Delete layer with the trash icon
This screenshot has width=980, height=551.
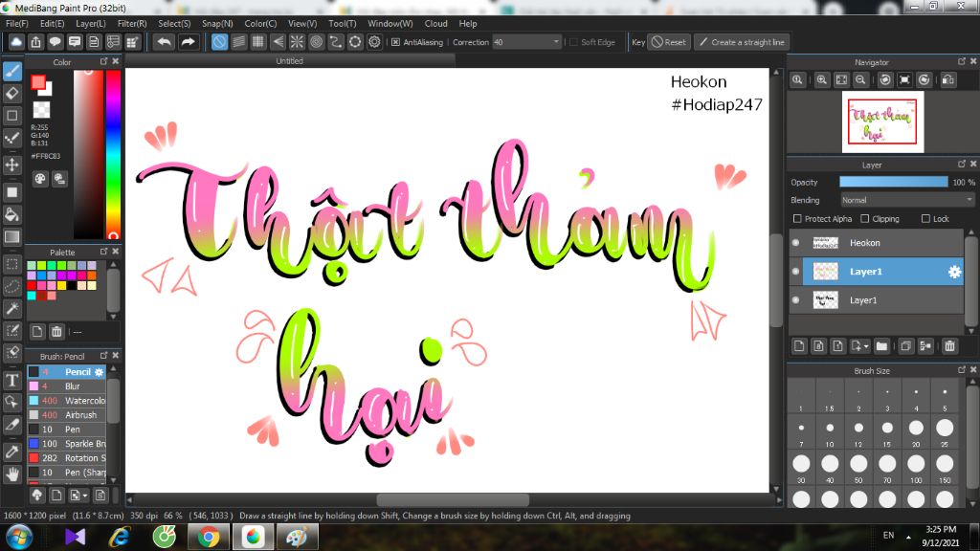click(x=950, y=346)
